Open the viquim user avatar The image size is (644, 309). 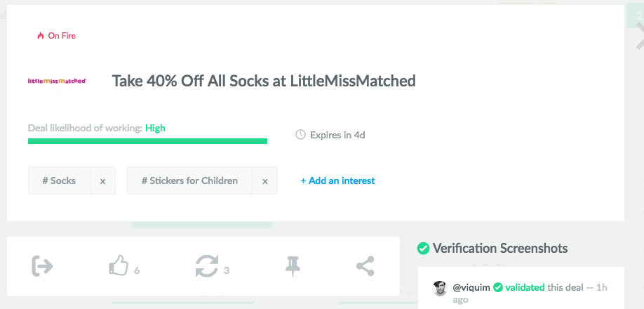(x=439, y=288)
